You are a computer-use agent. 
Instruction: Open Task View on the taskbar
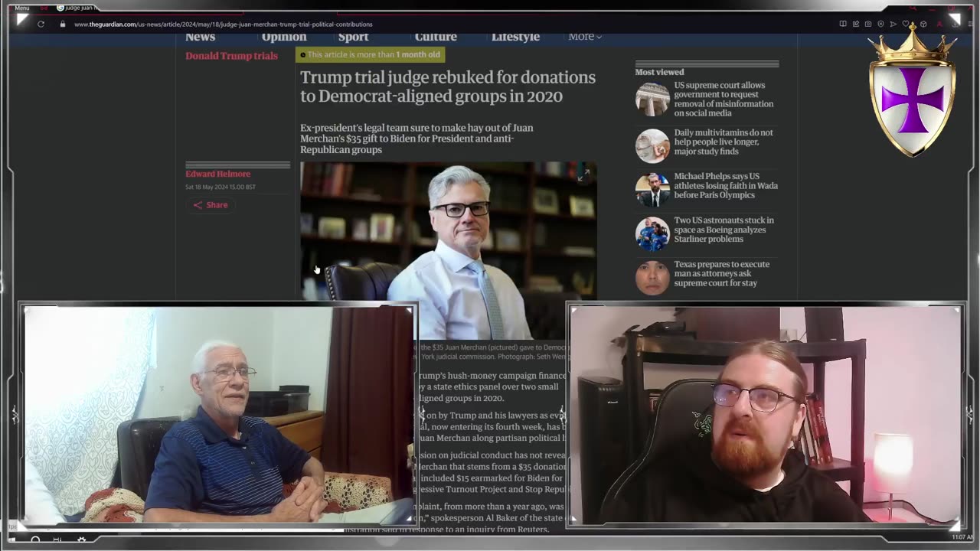[57, 540]
